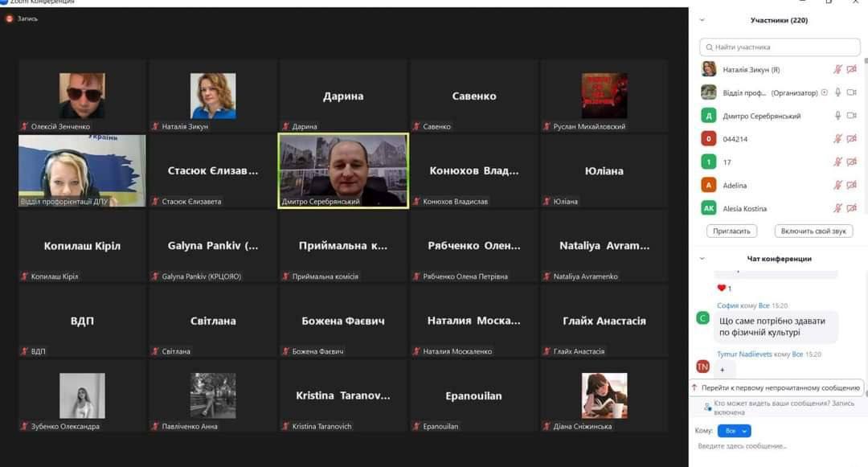The width and height of the screenshot is (868, 467).
Task: Click camera-off icon for participant 17
Action: coord(851,162)
